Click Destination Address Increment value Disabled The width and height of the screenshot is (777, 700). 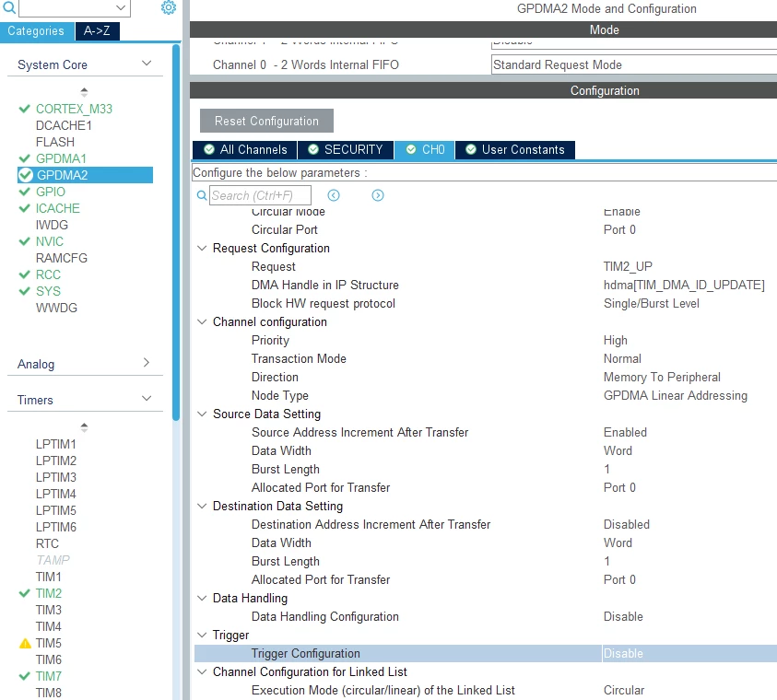click(x=627, y=524)
